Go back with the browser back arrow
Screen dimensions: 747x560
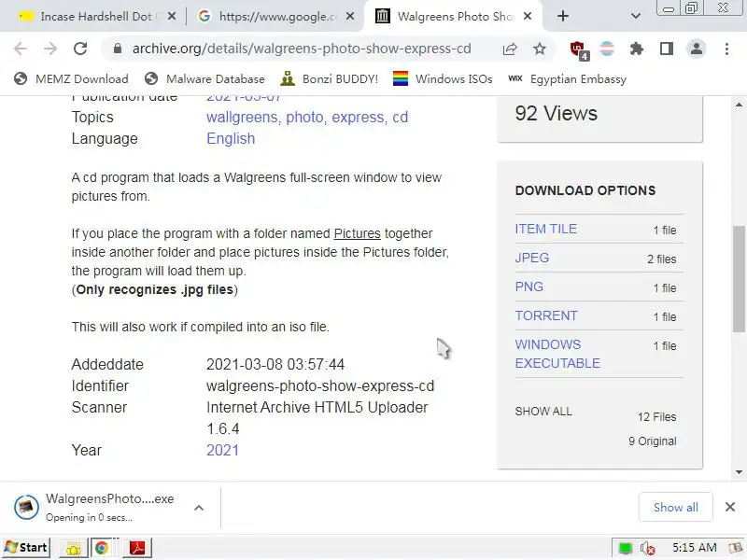pos(21,49)
